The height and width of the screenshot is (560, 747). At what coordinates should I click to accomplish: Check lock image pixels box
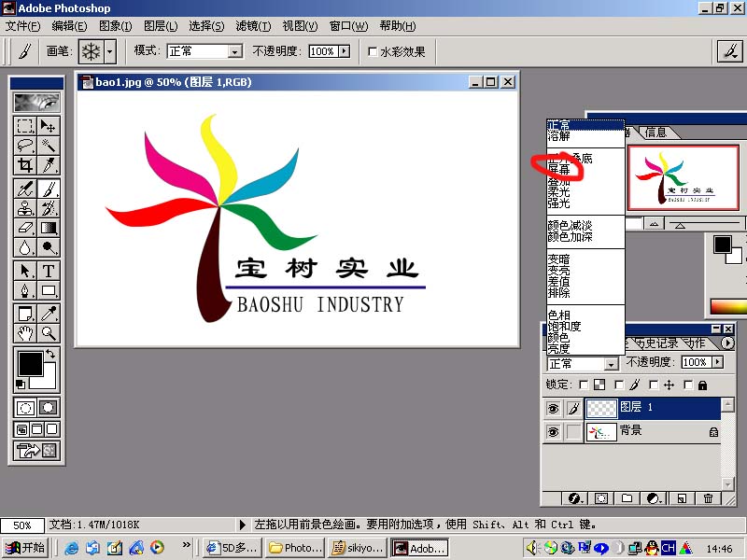coord(619,385)
